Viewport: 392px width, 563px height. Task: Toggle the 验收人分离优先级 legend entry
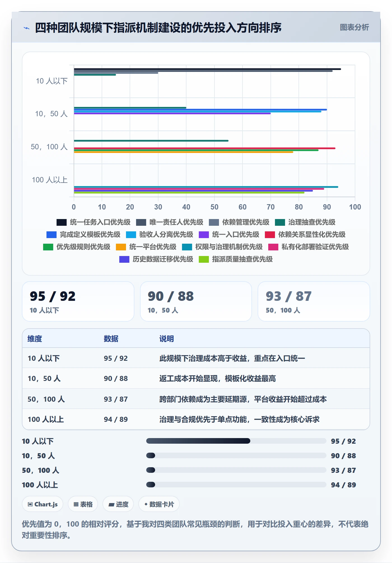pyautogui.click(x=160, y=235)
